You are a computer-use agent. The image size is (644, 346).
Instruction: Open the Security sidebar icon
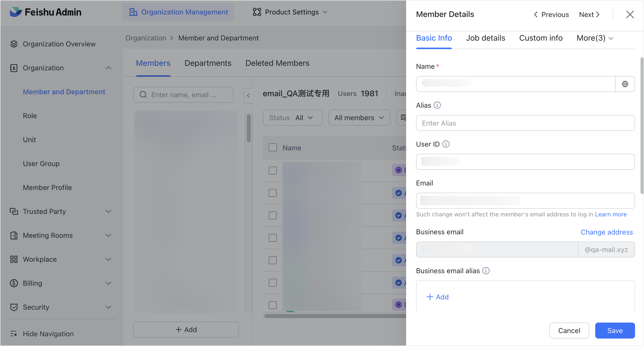point(14,307)
